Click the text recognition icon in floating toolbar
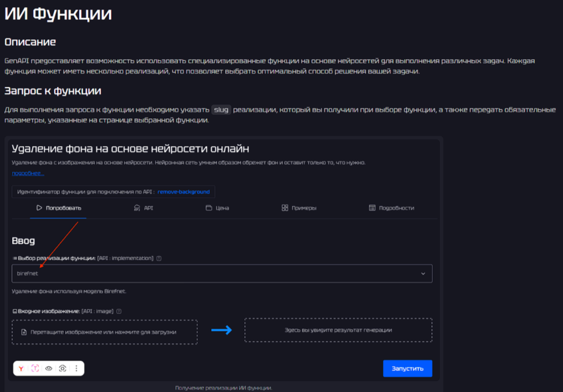Screen dimensions: 563x392 pyautogui.click(x=35, y=368)
